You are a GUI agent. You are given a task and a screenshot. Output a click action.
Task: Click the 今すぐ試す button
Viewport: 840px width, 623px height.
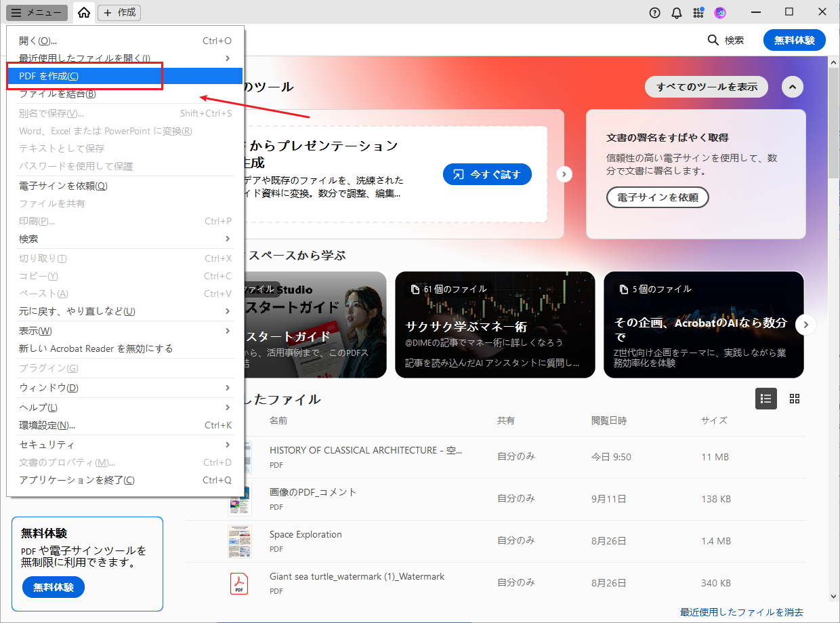tap(487, 174)
